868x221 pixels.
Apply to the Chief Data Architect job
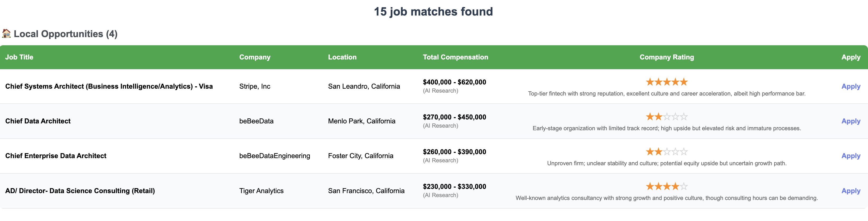tap(851, 121)
